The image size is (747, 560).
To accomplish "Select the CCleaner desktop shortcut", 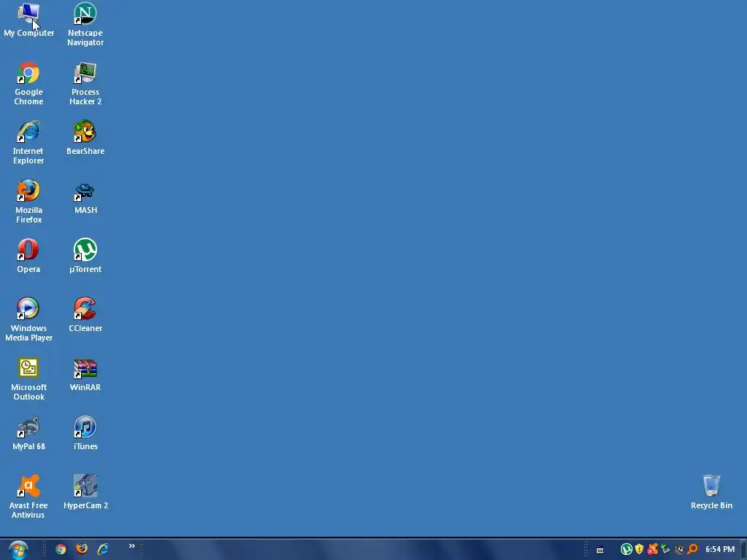I will pyautogui.click(x=85, y=315).
